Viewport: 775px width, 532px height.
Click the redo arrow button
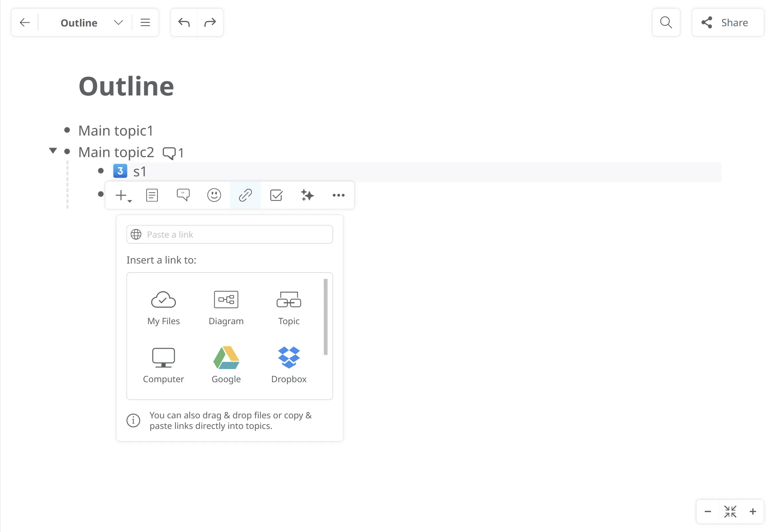pos(210,23)
